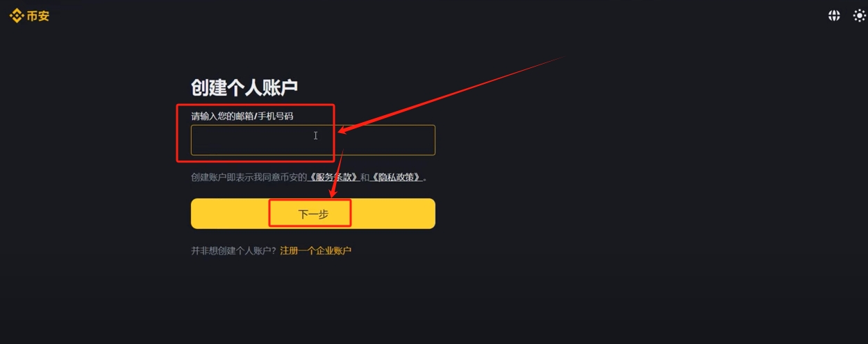Click inside the yellow-bordered account text box
The width and height of the screenshot is (868, 344).
point(313,140)
